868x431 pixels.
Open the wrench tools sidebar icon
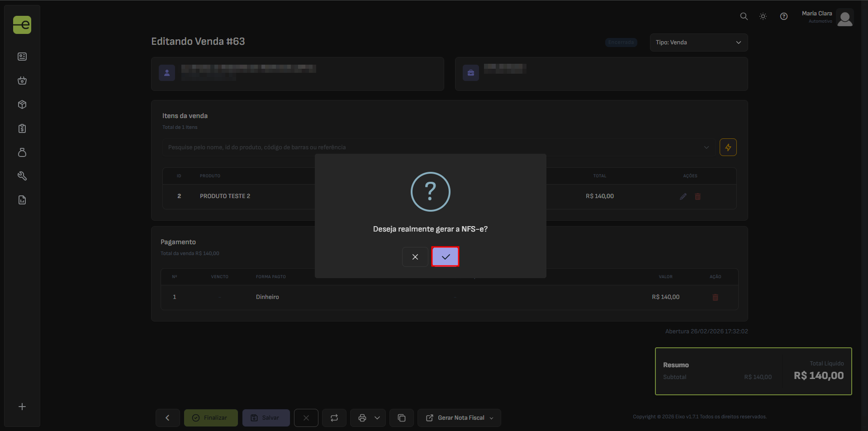coord(22,176)
